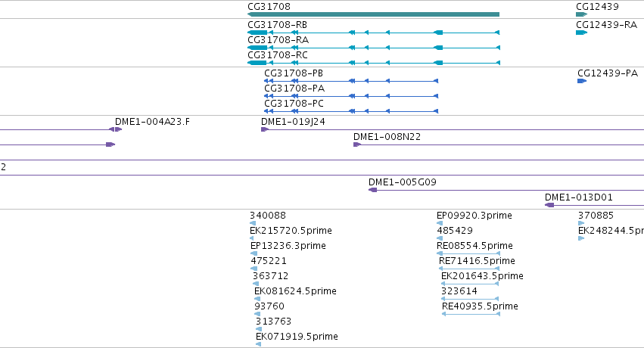Select the EP09920.3prime EST feature
This screenshot has width=644, height=348.
(x=440, y=223)
